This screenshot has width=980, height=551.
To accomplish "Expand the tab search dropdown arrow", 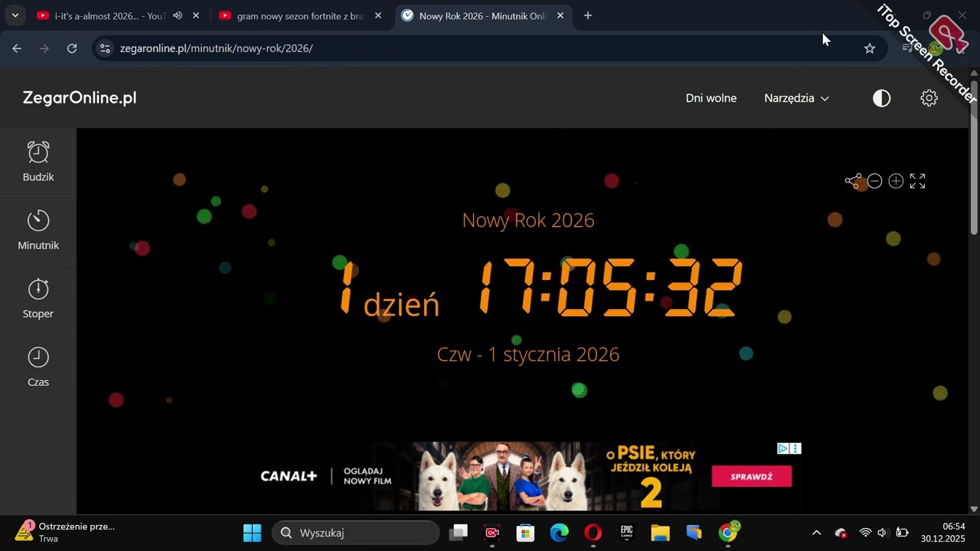I will pos(15,15).
